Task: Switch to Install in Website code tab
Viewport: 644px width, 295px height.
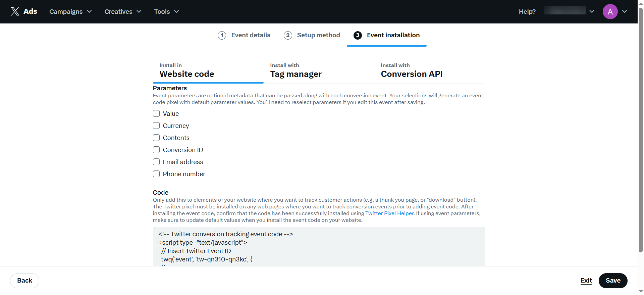Action: tap(208, 71)
